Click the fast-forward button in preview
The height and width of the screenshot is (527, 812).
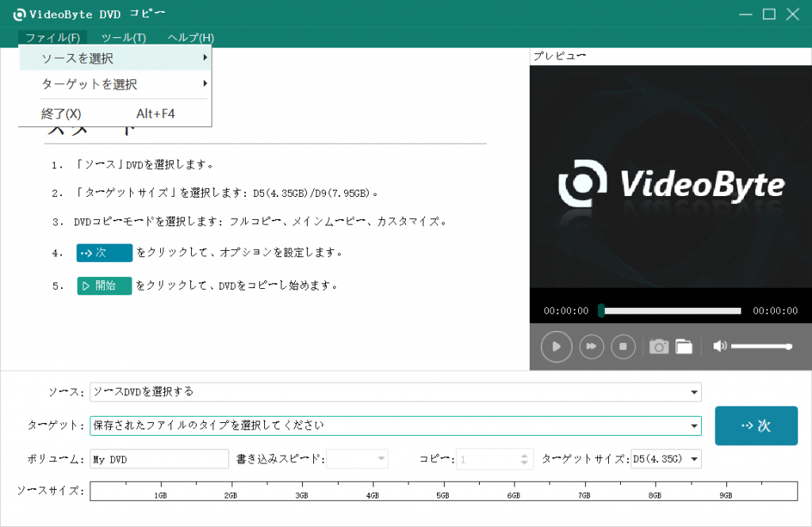point(591,346)
